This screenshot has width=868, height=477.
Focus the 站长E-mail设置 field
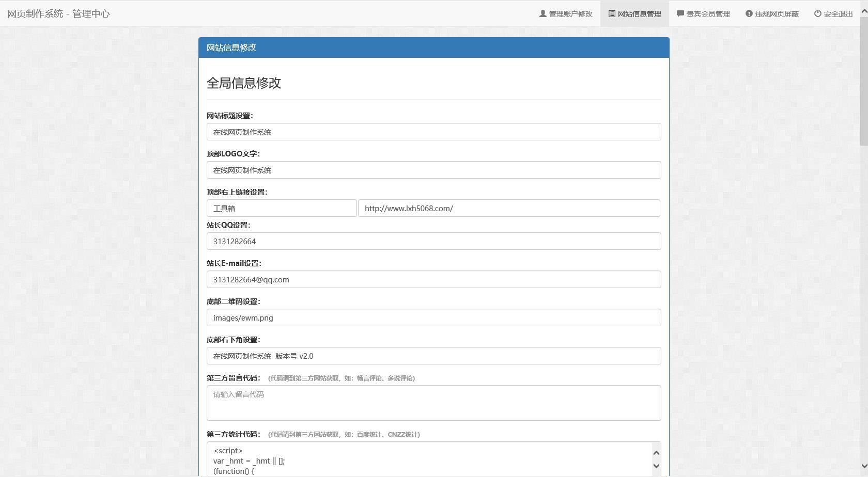tap(434, 279)
